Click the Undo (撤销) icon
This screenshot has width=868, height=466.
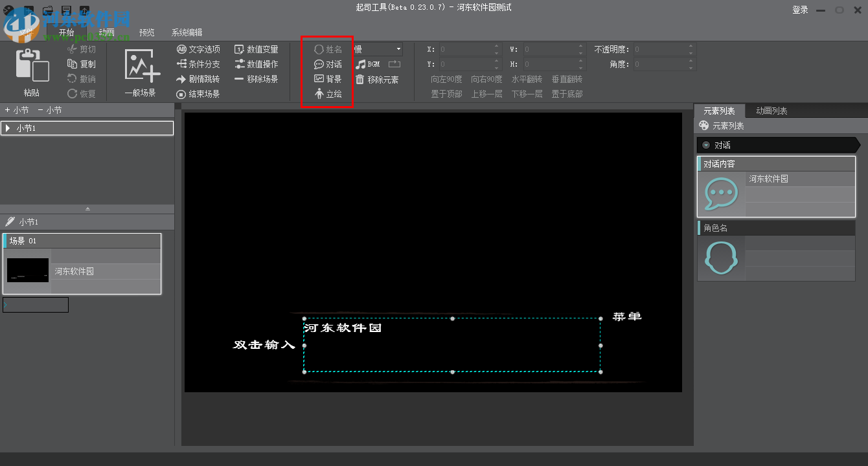click(73, 79)
